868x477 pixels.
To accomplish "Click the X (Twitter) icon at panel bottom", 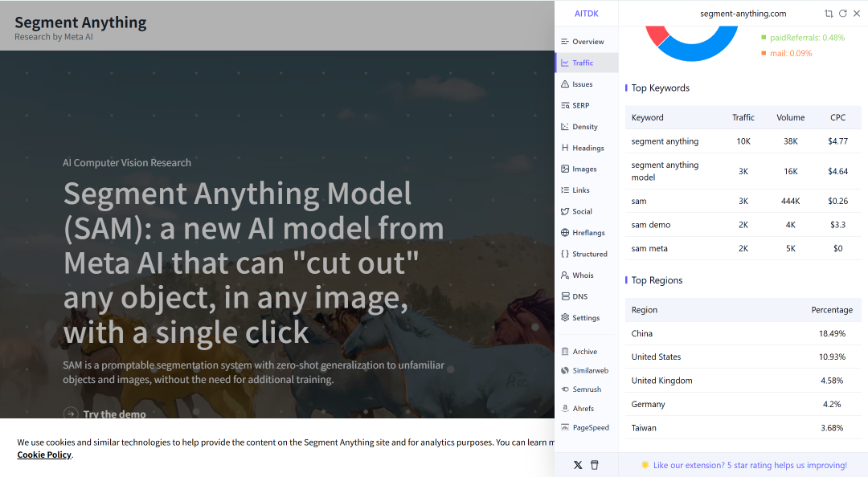I will pyautogui.click(x=578, y=465).
